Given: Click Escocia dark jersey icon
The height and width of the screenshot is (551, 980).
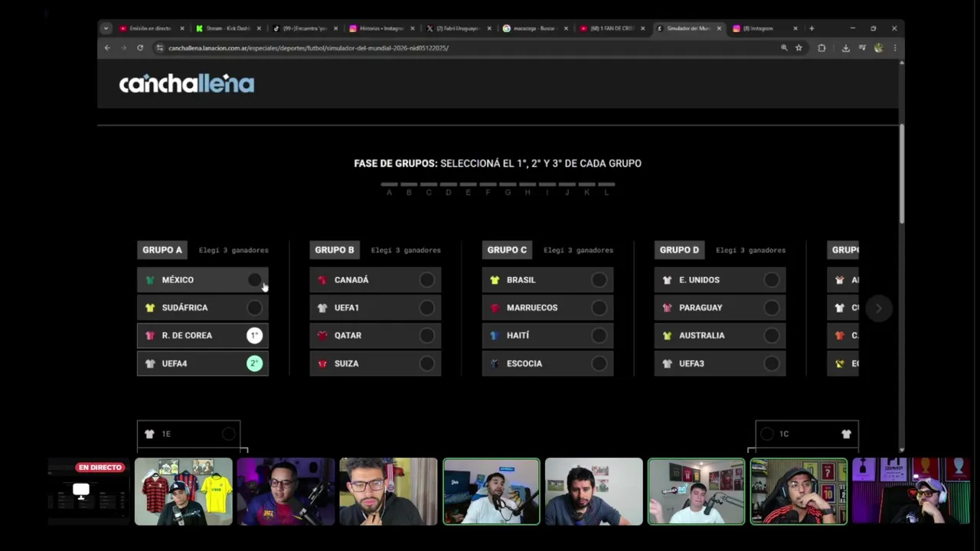Looking at the screenshot, I should pos(495,364).
